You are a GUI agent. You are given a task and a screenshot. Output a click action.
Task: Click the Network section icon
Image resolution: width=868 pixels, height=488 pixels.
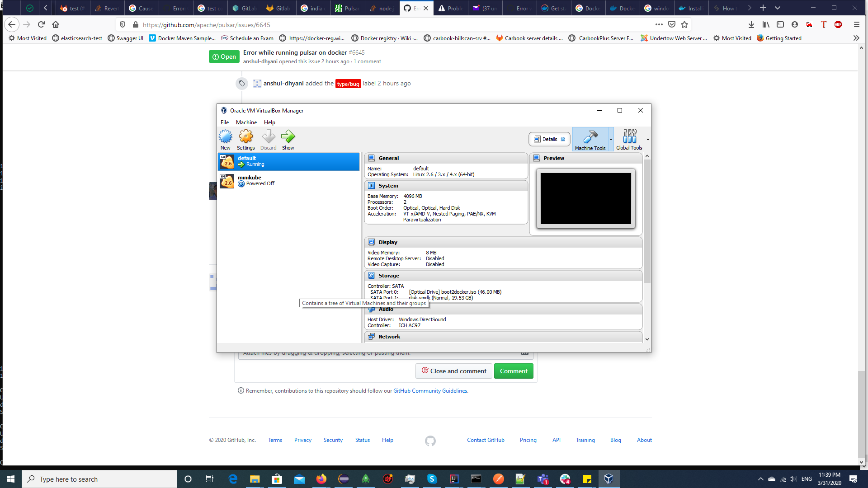372,337
